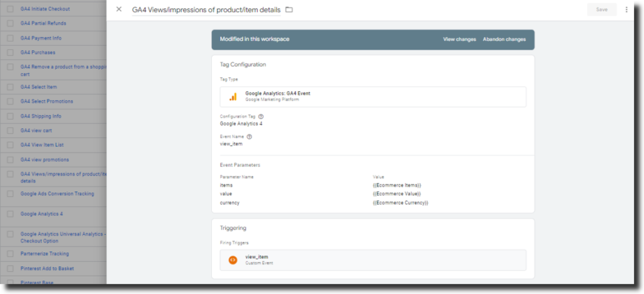644x294 pixels.
Task: Click the view_item custom event trigger icon
Action: 233,260
